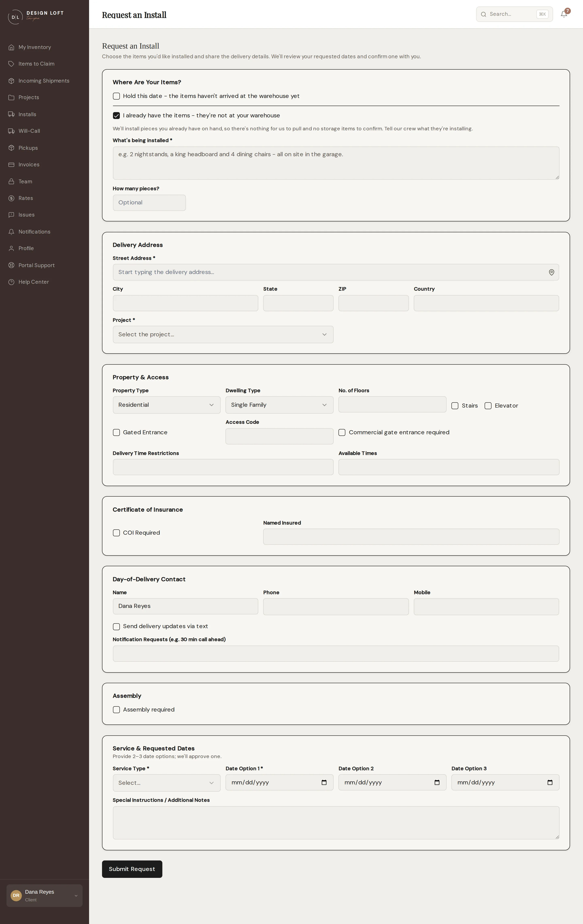Click the Incoming Shipments box icon
Image resolution: width=583 pixels, height=924 pixels.
tap(12, 81)
